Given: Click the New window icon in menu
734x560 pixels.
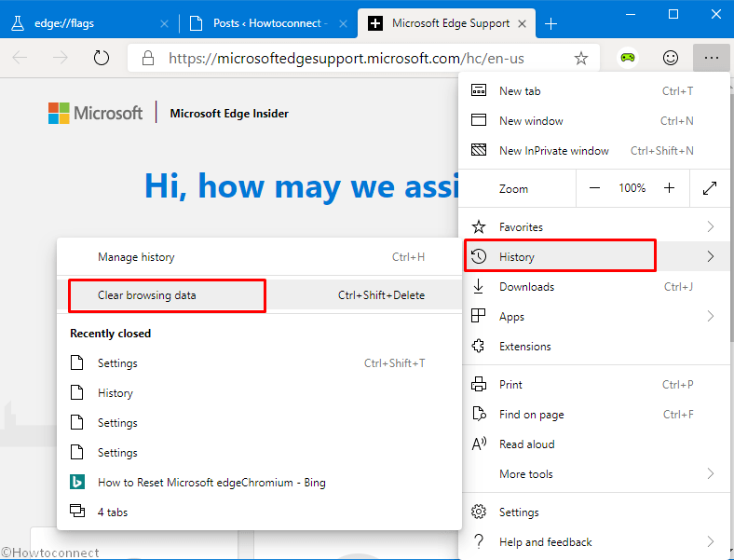Looking at the screenshot, I should [x=479, y=120].
